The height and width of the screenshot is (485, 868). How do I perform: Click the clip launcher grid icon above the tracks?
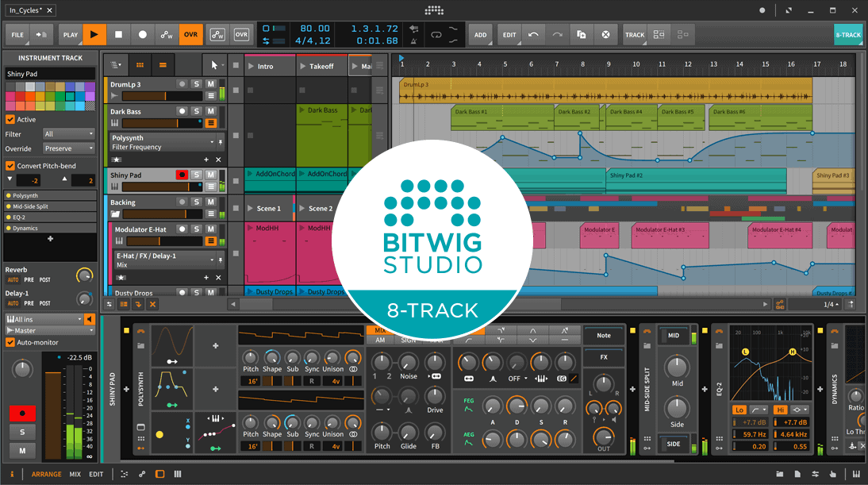140,64
